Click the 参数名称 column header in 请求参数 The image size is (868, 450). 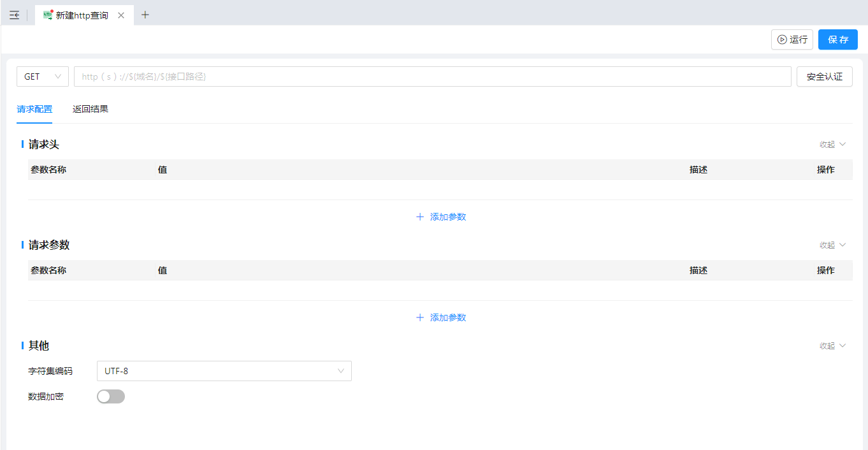coord(48,270)
